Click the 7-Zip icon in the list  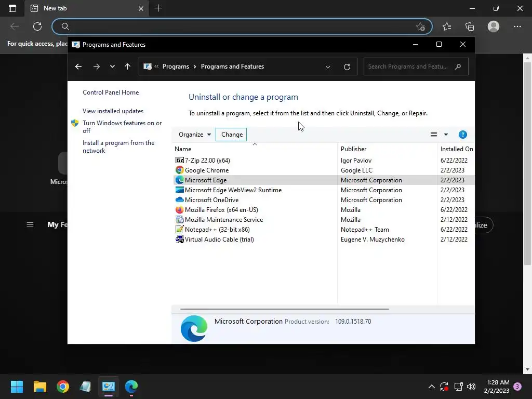179,160
